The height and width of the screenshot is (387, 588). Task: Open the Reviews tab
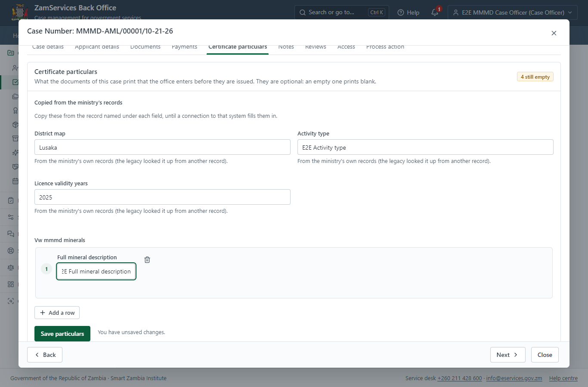pyautogui.click(x=316, y=47)
